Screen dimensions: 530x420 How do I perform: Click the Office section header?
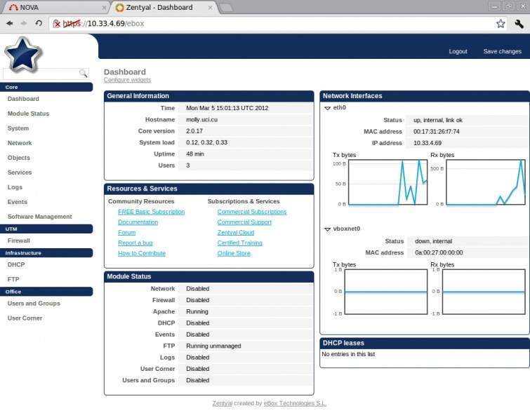[x=46, y=292]
